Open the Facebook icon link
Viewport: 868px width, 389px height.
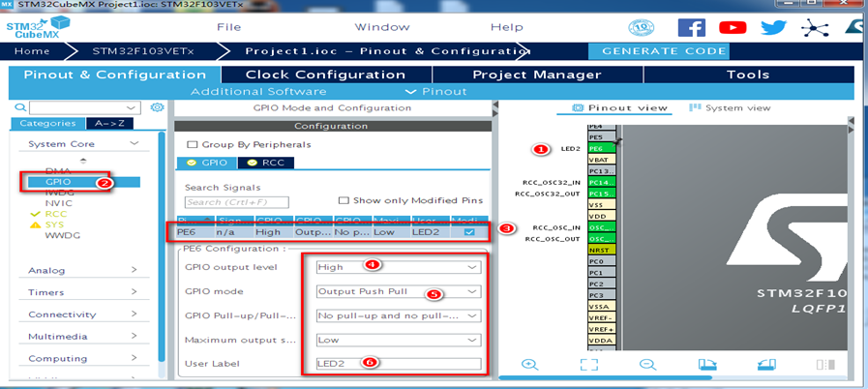point(692,27)
